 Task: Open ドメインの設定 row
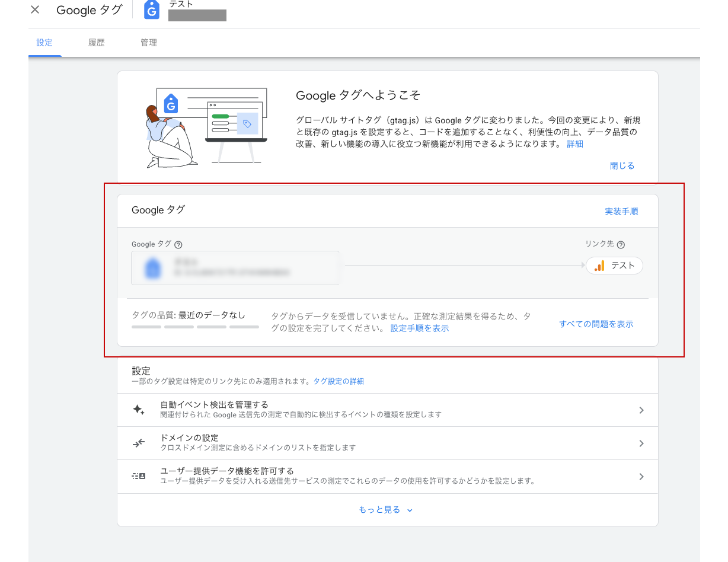(x=388, y=443)
